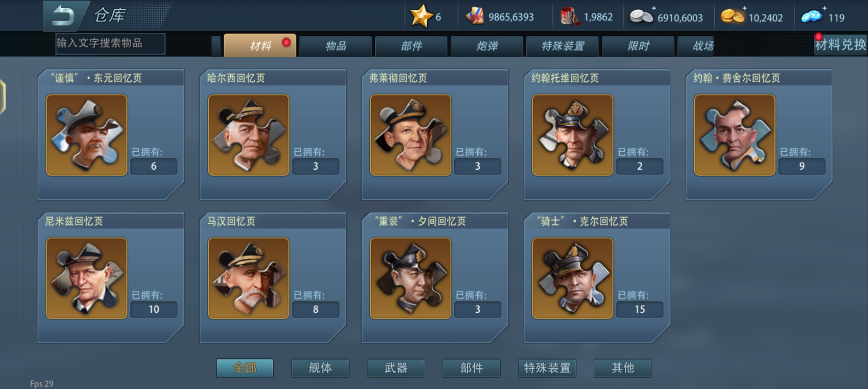Switch to the 物品 tab
This screenshot has width=868, height=389.
coord(336,46)
